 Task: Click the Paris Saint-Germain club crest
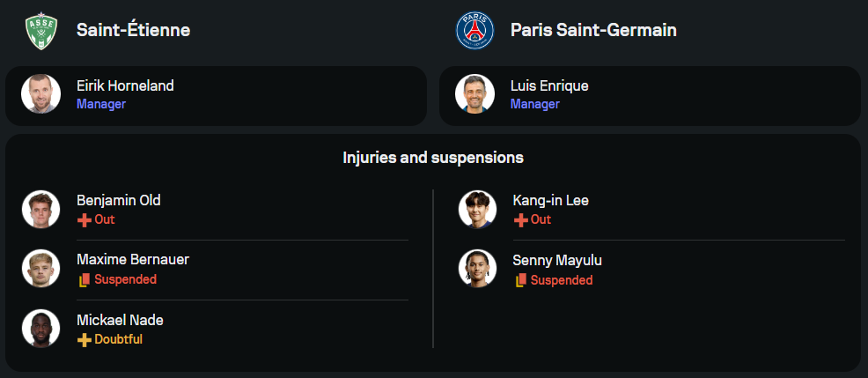coord(474,30)
